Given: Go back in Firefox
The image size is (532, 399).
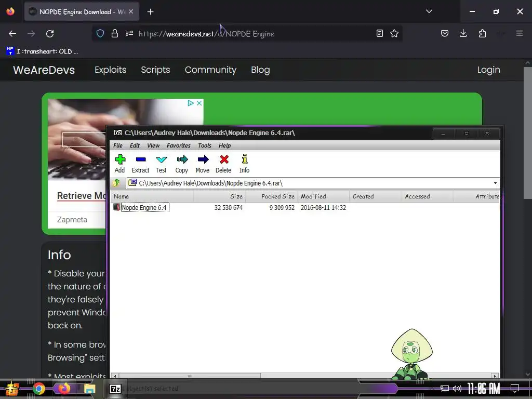Looking at the screenshot, I should [12, 34].
